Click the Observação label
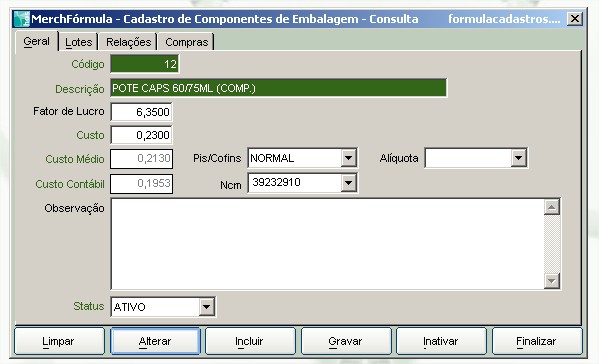599x364 pixels. coord(74,208)
